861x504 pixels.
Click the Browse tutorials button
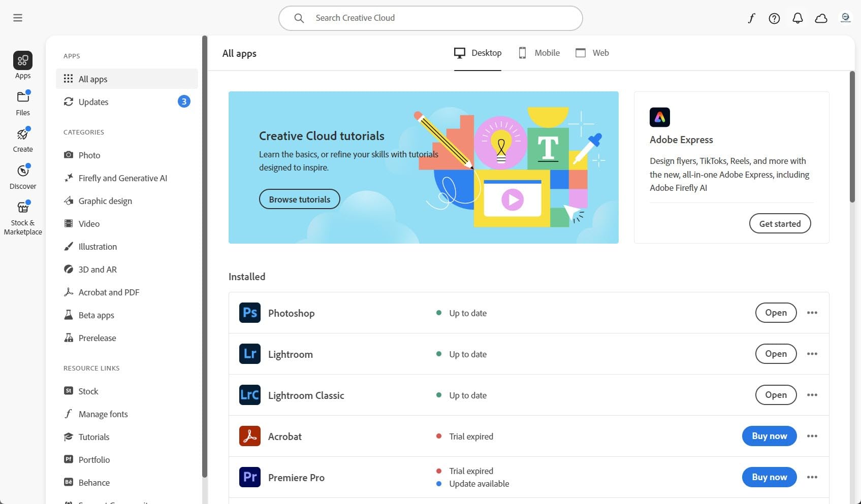pos(299,199)
